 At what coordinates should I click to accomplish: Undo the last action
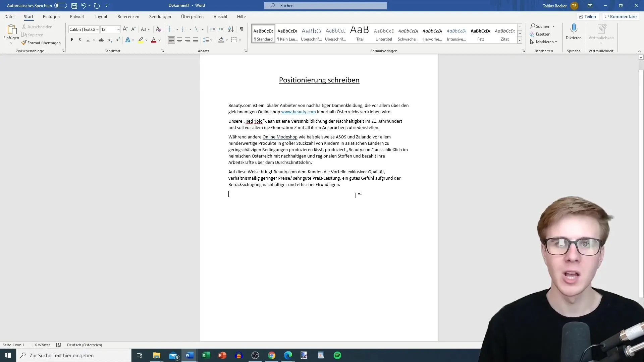click(84, 6)
